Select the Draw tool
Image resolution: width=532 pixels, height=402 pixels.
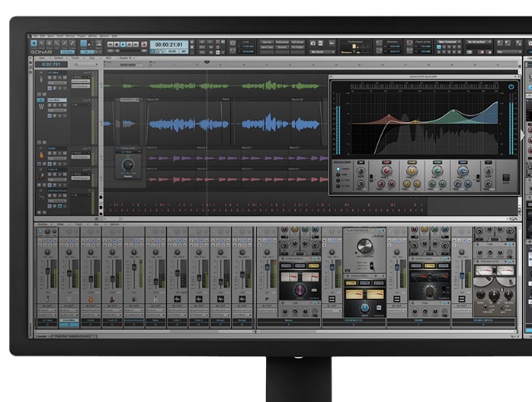tap(65, 43)
